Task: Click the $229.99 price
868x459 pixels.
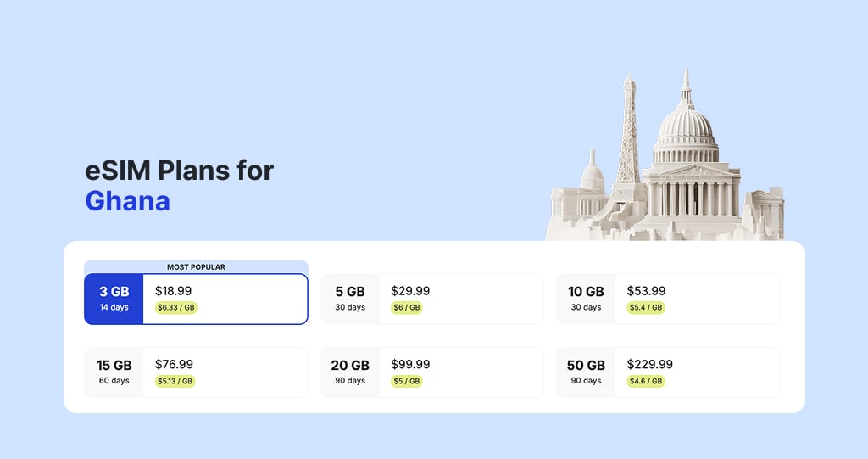Action: [x=649, y=364]
